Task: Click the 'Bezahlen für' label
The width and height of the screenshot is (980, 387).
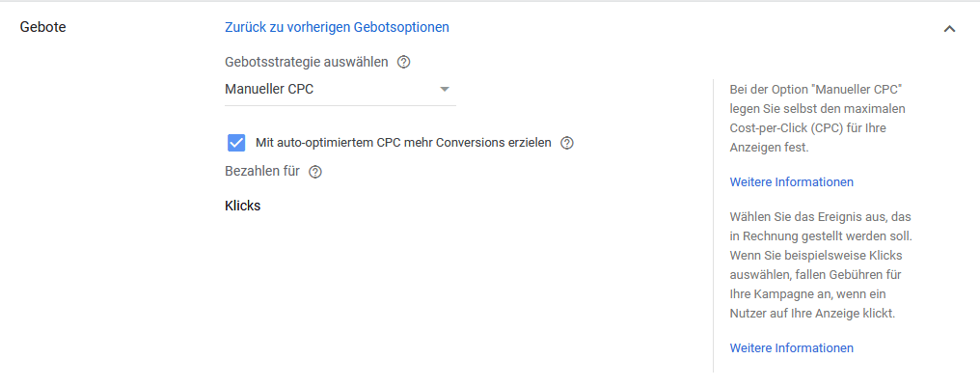Action: click(262, 172)
